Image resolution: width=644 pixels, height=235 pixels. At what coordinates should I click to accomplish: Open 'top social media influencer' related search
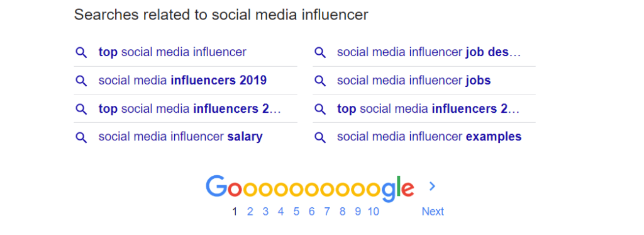tap(172, 52)
